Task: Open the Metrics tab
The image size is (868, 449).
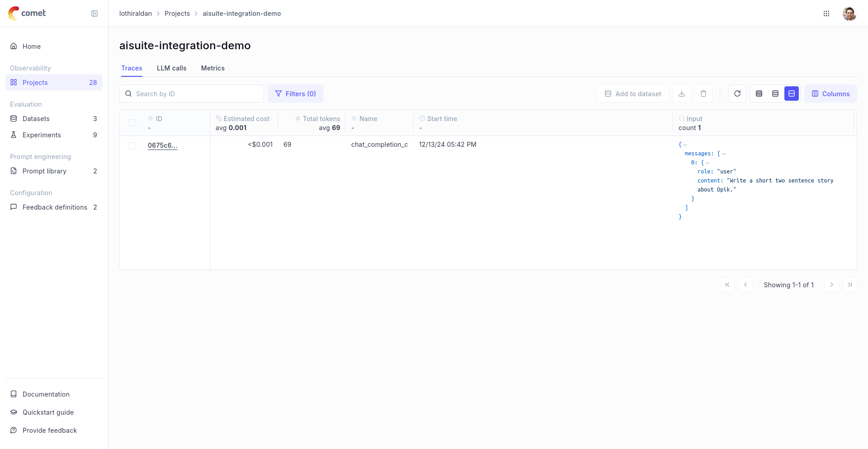Action: coord(212,68)
